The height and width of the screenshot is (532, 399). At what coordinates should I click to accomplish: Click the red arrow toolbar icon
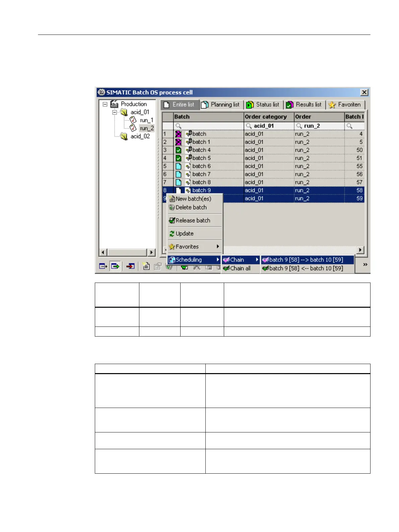coord(130,266)
